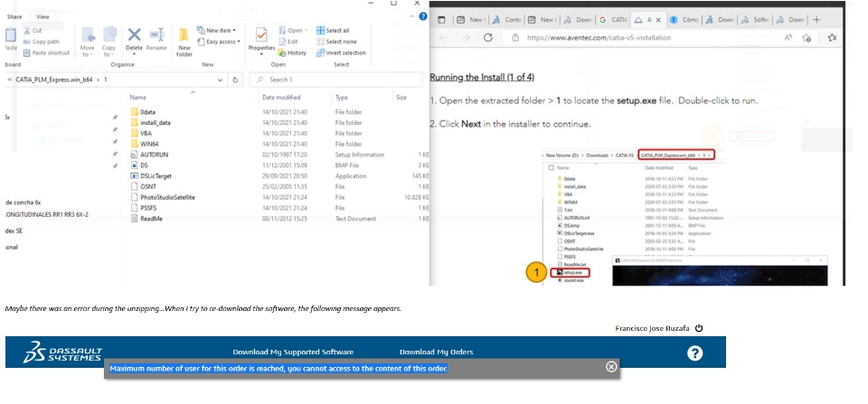The height and width of the screenshot is (404, 868).
Task: Refresh the Explorer folder view
Action: 235,80
